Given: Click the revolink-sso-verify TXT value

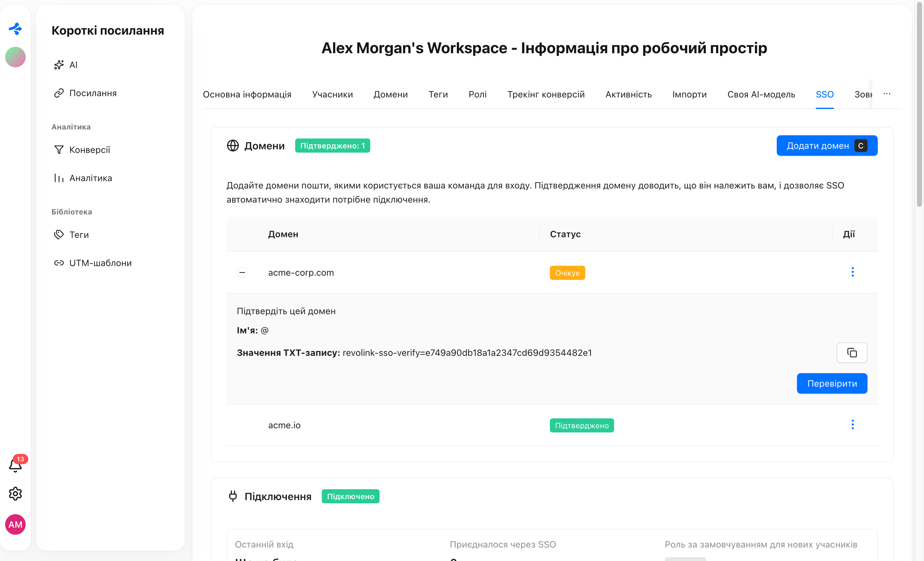Looking at the screenshot, I should 467,353.
